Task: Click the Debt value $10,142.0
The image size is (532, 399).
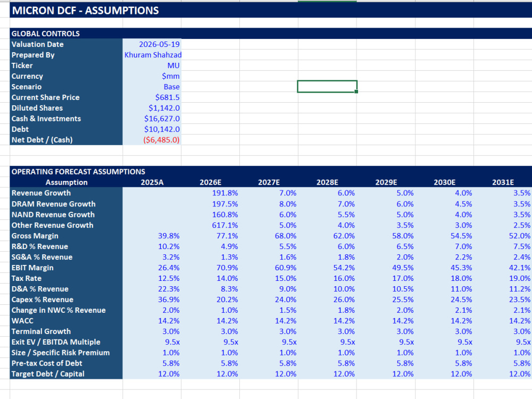Action: coord(162,129)
